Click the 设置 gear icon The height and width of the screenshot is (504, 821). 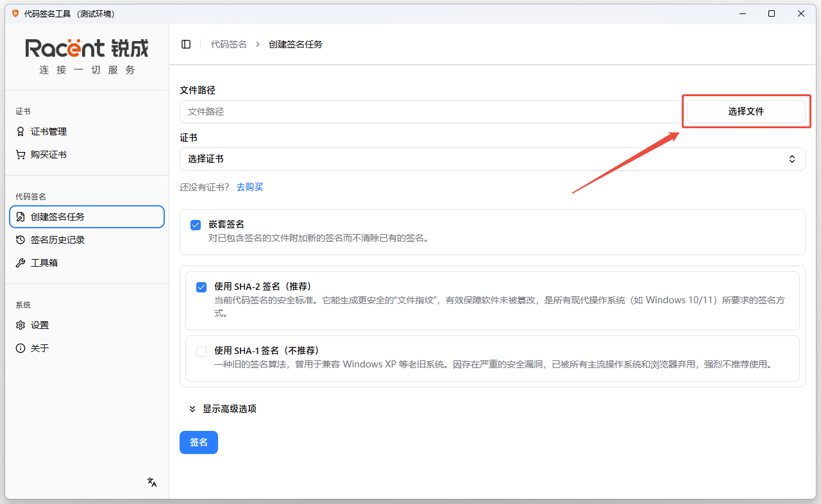pos(21,325)
